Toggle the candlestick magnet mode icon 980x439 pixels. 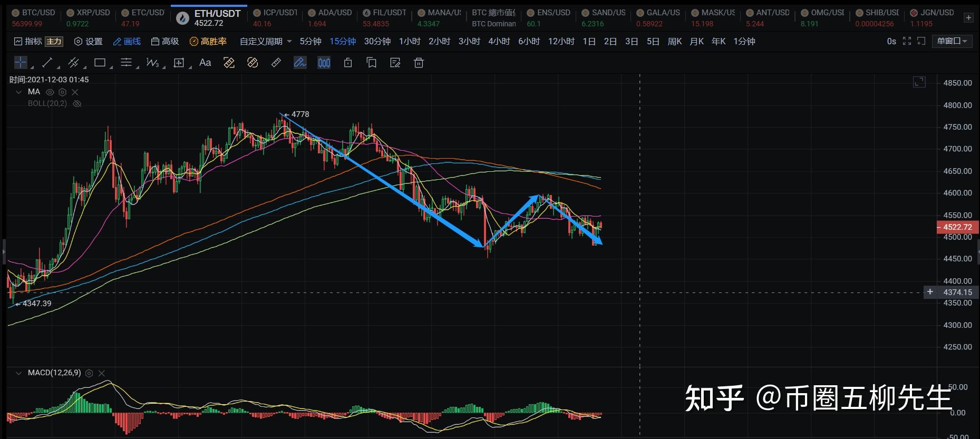click(324, 63)
